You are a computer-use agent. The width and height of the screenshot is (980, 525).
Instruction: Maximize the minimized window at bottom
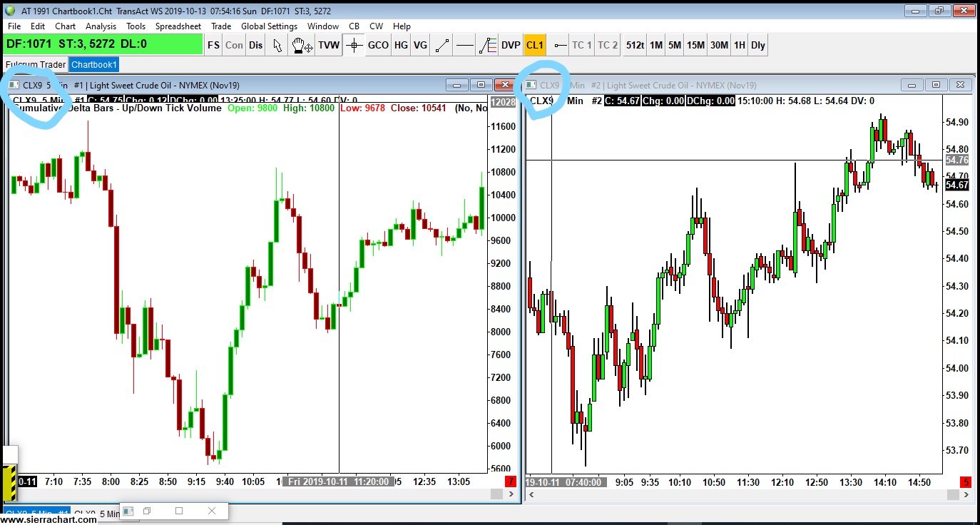pos(179,511)
